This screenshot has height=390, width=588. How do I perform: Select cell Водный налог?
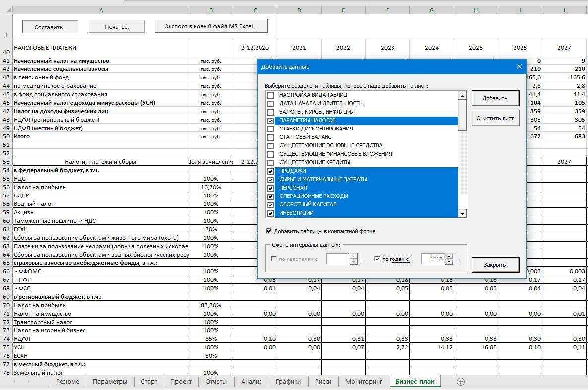click(x=101, y=204)
